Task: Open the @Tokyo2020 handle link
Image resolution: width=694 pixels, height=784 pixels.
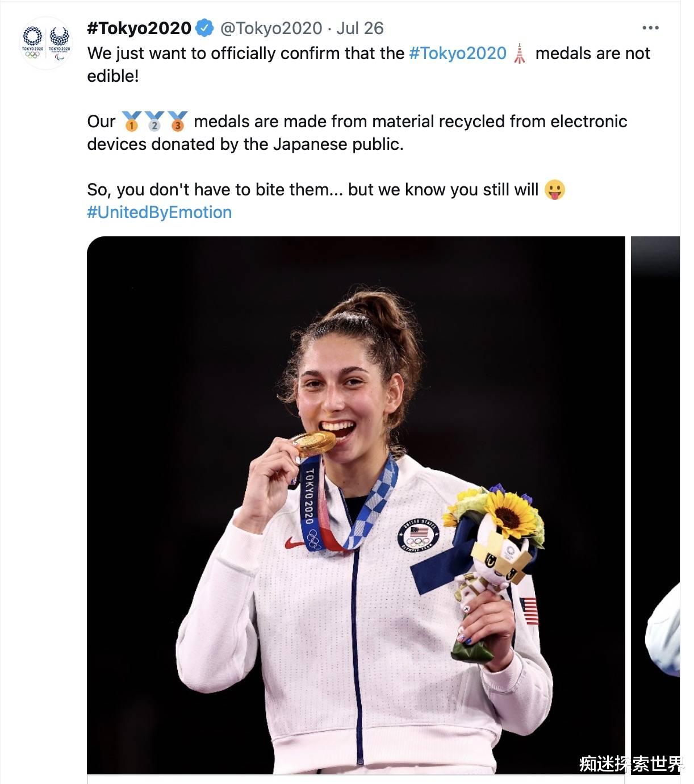Action: point(271,28)
